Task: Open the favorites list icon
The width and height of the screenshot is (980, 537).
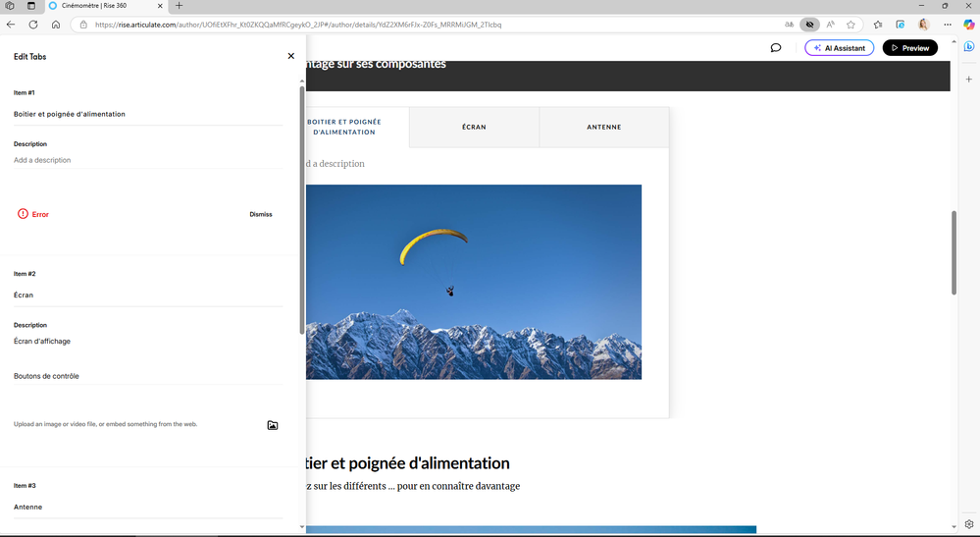Action: (878, 25)
